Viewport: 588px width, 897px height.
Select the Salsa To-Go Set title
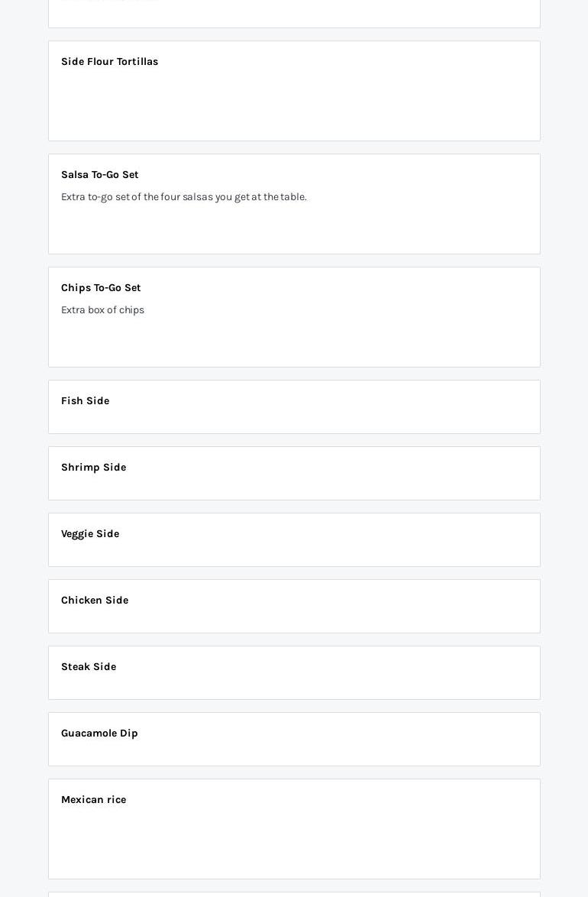(x=99, y=175)
